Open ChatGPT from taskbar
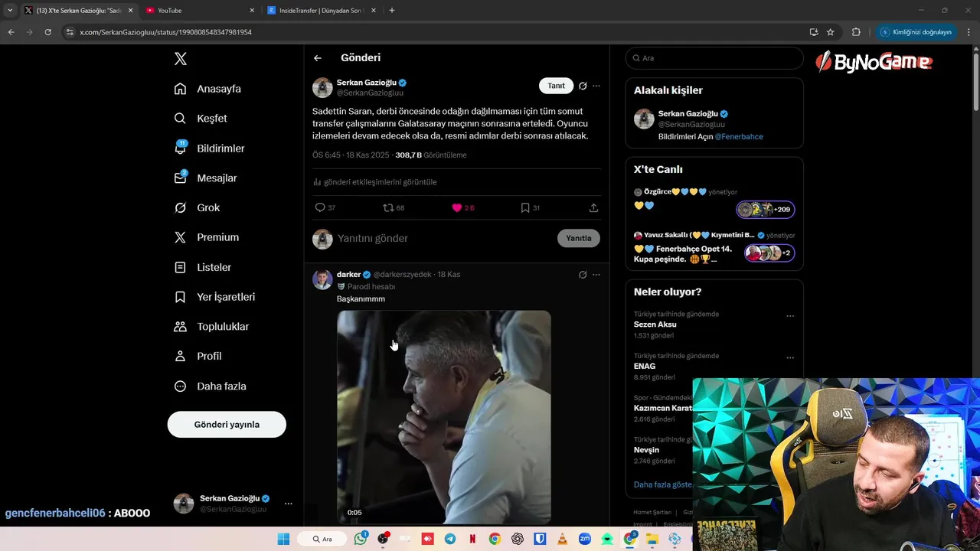Viewport: 980px width, 551px height. tap(518, 539)
